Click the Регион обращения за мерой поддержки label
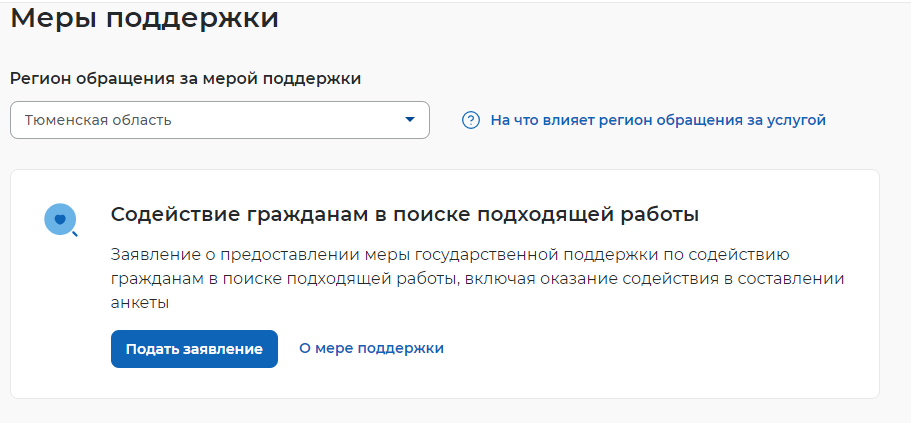The image size is (911, 423). click(x=185, y=78)
